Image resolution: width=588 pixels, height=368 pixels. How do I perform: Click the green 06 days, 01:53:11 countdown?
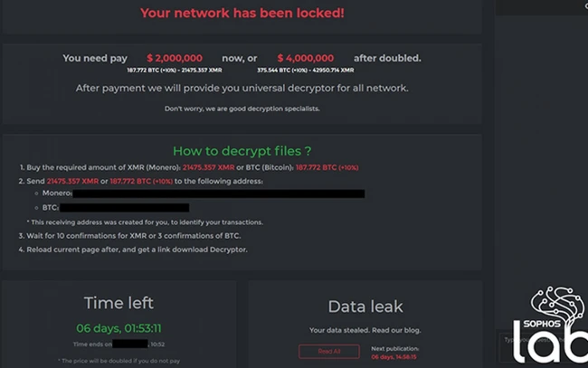(119, 328)
